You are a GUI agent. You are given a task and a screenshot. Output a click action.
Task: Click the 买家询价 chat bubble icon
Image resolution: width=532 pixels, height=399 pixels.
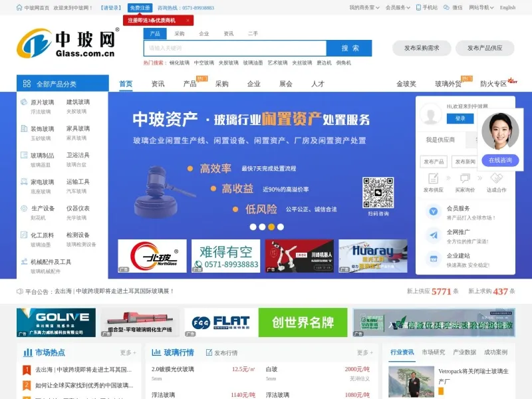(x=465, y=178)
